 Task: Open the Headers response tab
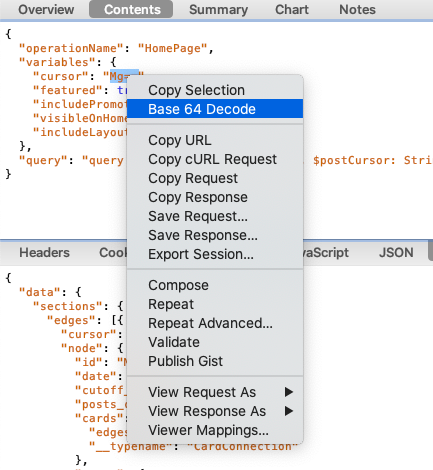(44, 253)
